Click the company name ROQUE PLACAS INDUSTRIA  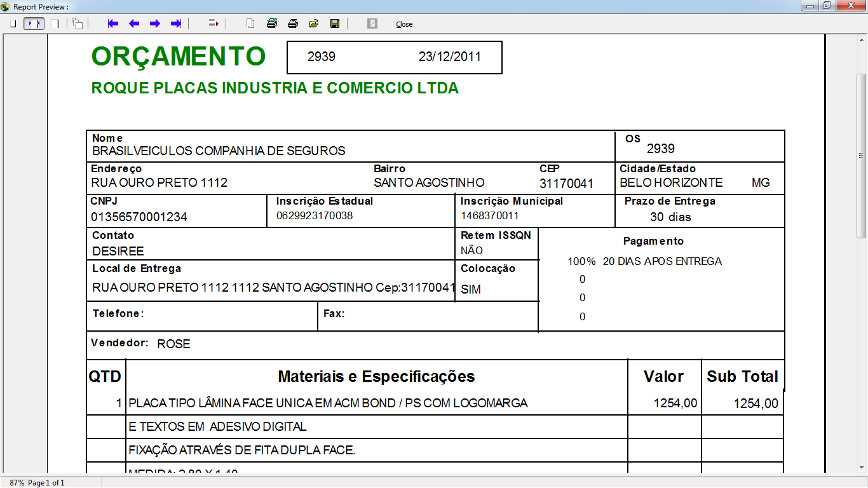[x=275, y=88]
